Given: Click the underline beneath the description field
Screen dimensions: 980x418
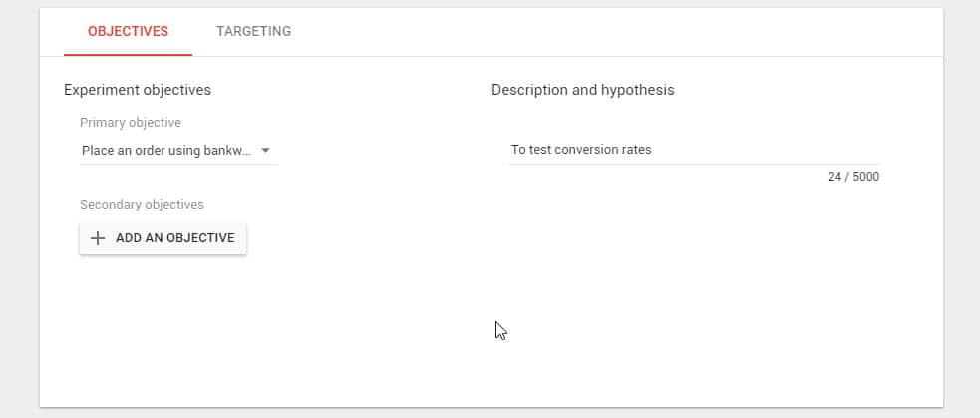Looking at the screenshot, I should pyautogui.click(x=695, y=164).
